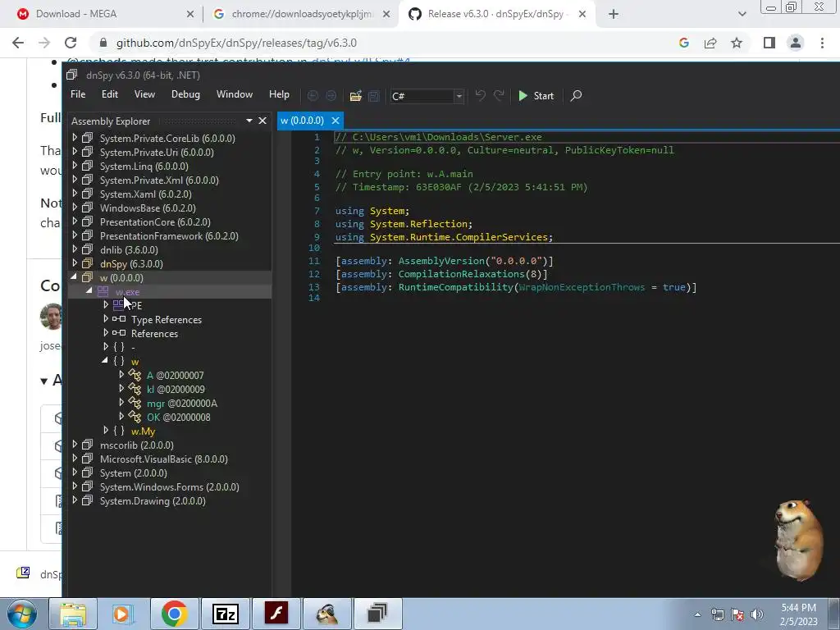Open the Search assemblies magnifier icon
This screenshot has height=630, width=840.
(x=576, y=96)
